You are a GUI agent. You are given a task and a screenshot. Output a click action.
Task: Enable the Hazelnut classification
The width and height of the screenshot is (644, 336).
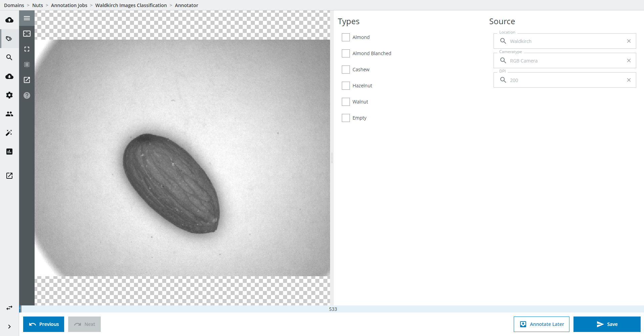[346, 86]
